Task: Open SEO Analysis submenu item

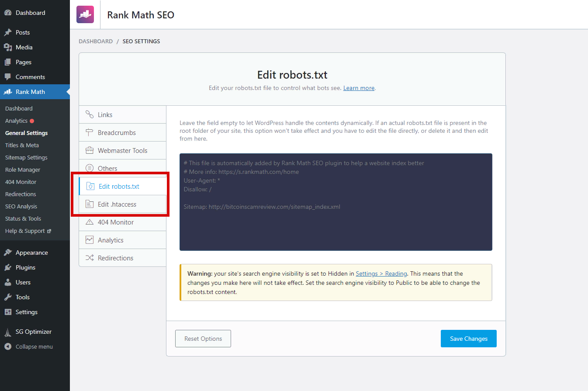Action: [x=21, y=206]
